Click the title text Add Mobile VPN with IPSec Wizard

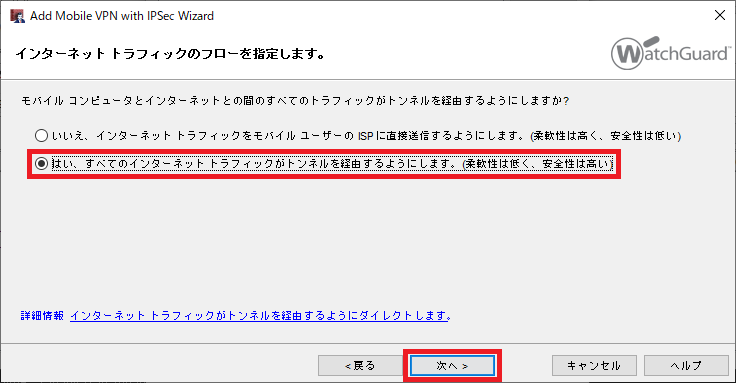point(122,15)
